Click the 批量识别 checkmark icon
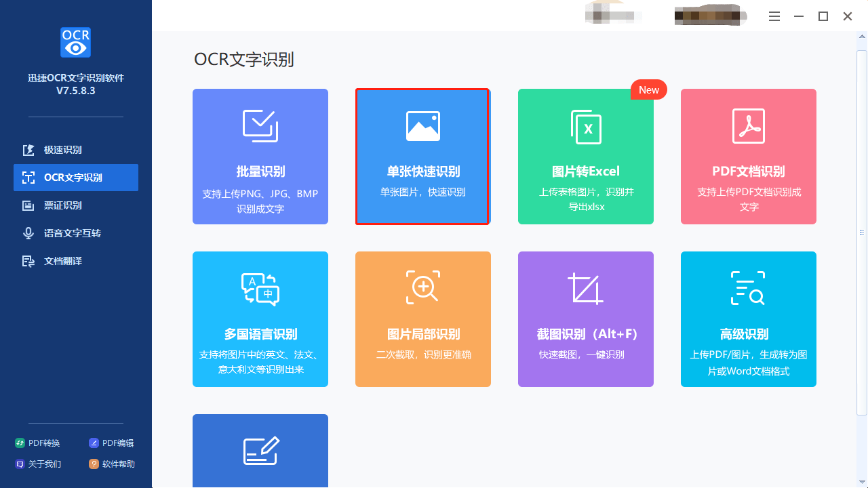This screenshot has height=488, width=868. pos(260,126)
